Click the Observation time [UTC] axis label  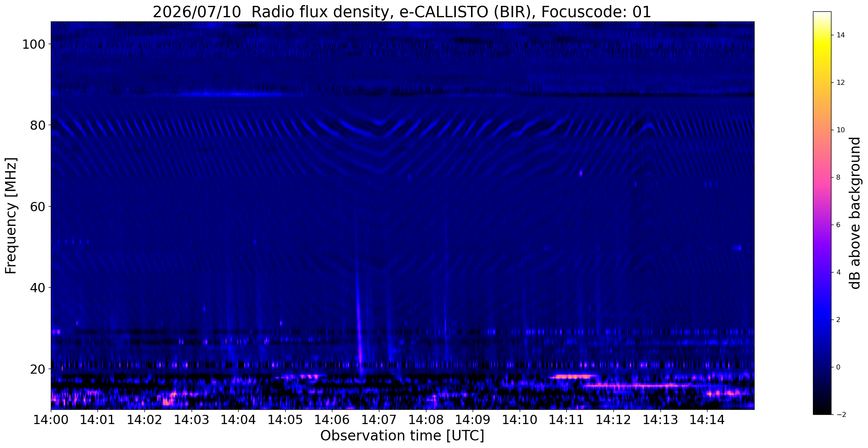[x=402, y=436]
